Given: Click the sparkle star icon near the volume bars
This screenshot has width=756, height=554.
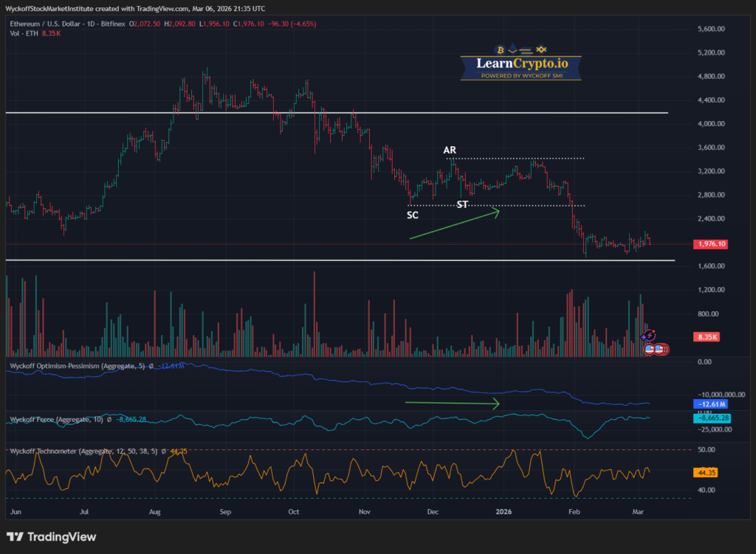Looking at the screenshot, I should 644,337.
